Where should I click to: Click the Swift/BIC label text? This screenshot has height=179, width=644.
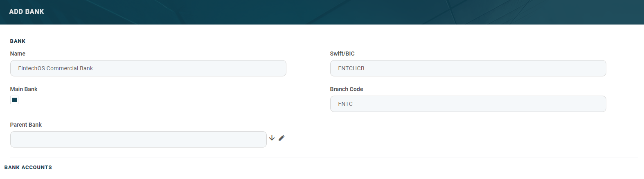point(342,54)
